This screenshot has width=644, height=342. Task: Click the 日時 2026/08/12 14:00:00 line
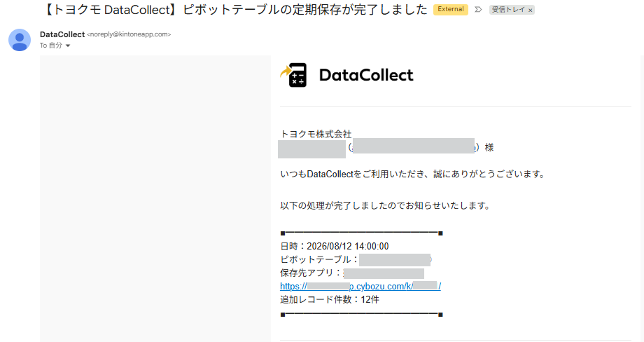[x=335, y=246]
